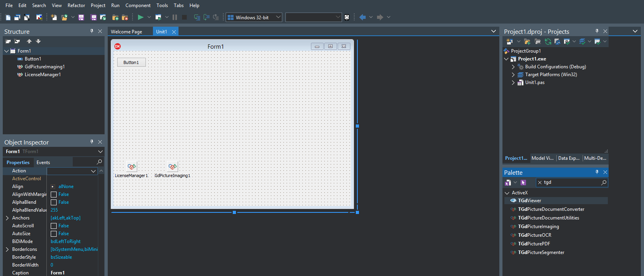Select TGdPicturePDF in the Palette list
Viewport: 644px width, 276px height.
pos(534,244)
